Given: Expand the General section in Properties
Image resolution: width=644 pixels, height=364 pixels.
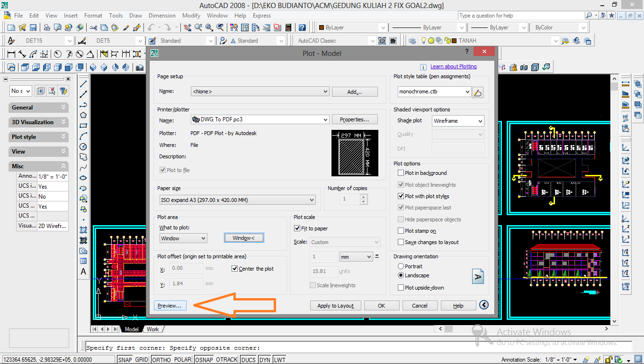Looking at the screenshot, I should (x=39, y=108).
